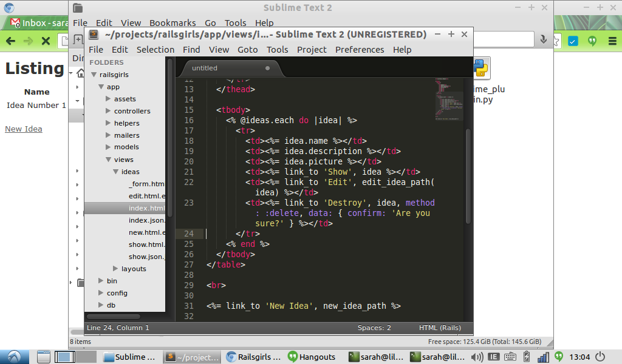Click the network signal icon in tray
The image size is (622, 364).
click(543, 357)
